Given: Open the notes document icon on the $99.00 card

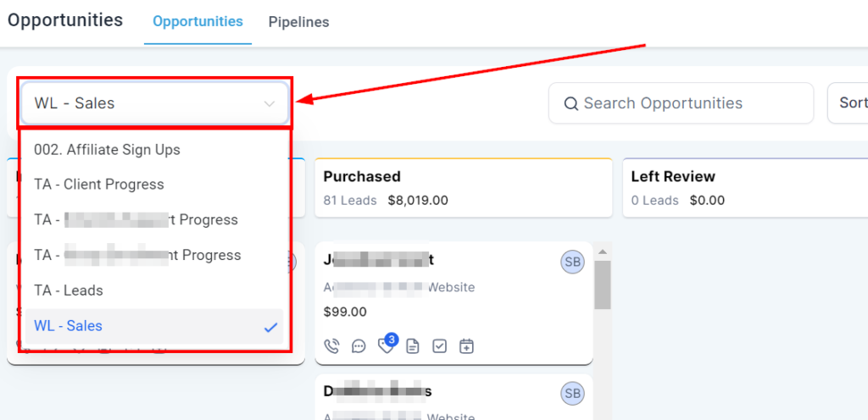Looking at the screenshot, I should click(x=413, y=345).
